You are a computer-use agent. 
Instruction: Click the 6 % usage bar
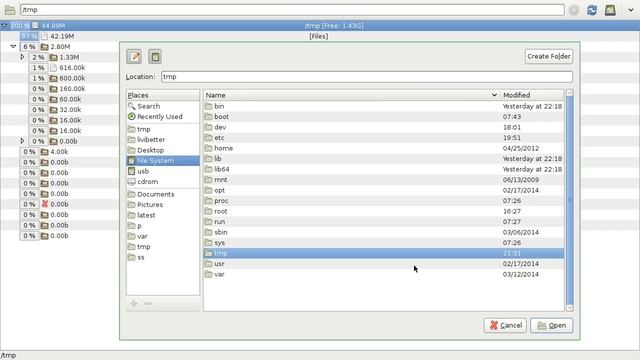click(29, 47)
